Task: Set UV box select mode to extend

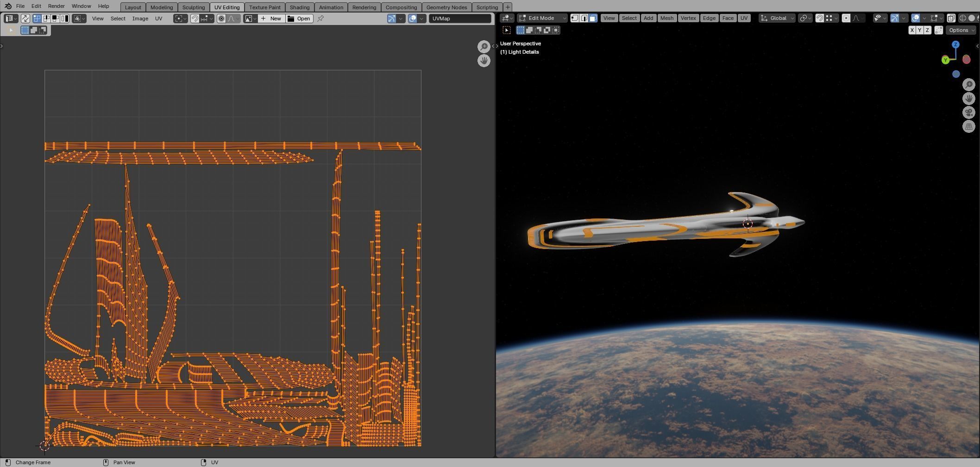Action: point(34,30)
